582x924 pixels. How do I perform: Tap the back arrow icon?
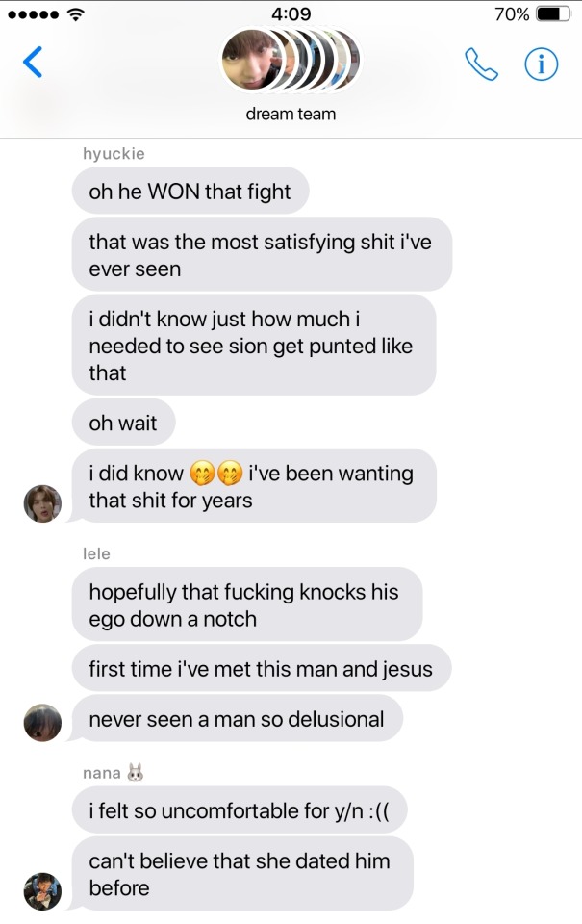33,62
